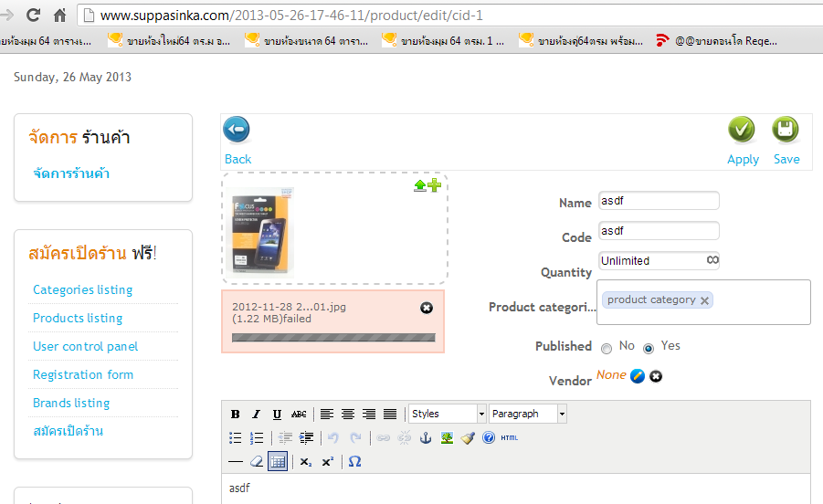Screen dimensions: 823x504
Task: Click the Name input field
Action: tap(659, 201)
